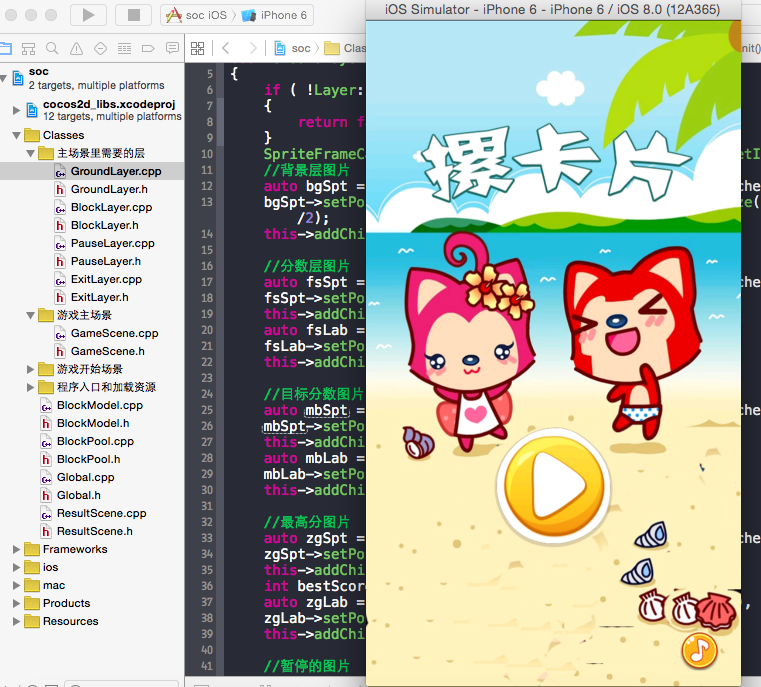
Task: Open the related items grid menu
Action: click(x=198, y=48)
